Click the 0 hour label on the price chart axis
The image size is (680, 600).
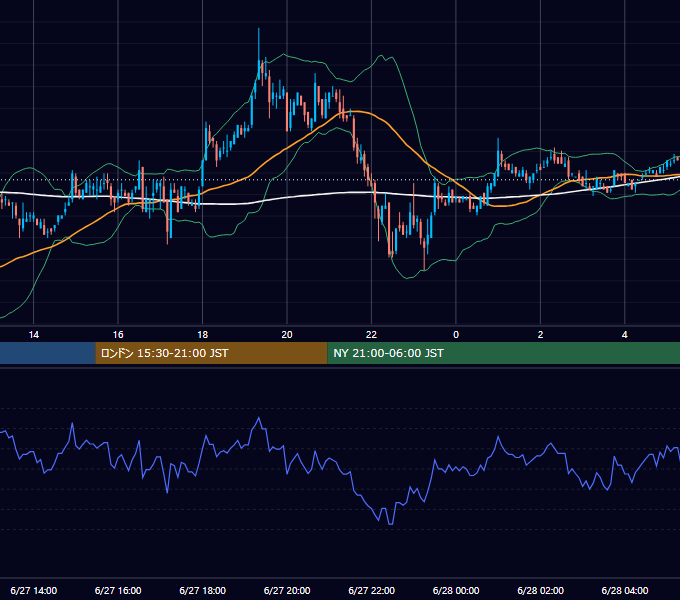coord(456,335)
